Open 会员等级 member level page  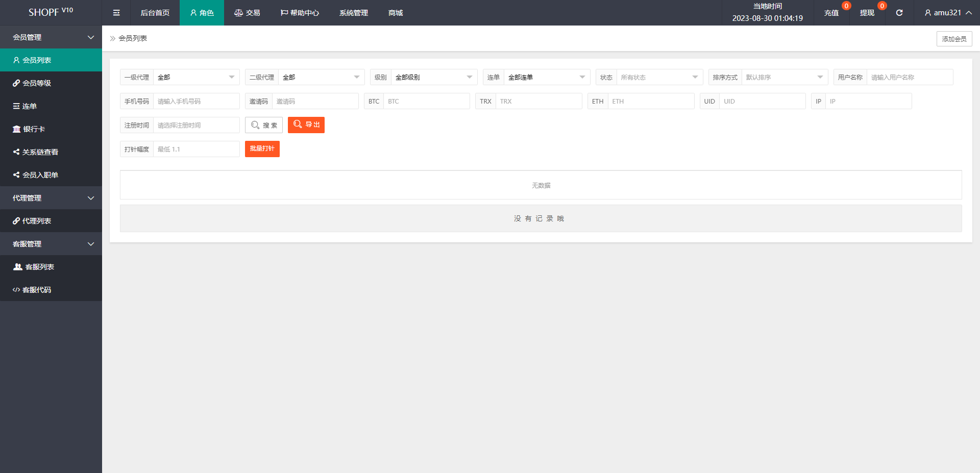[x=36, y=83]
